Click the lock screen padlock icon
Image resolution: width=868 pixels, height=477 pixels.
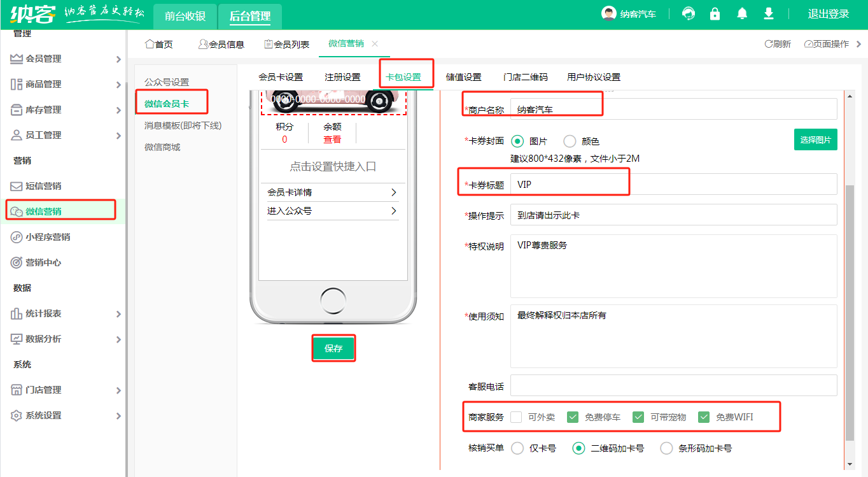click(715, 13)
